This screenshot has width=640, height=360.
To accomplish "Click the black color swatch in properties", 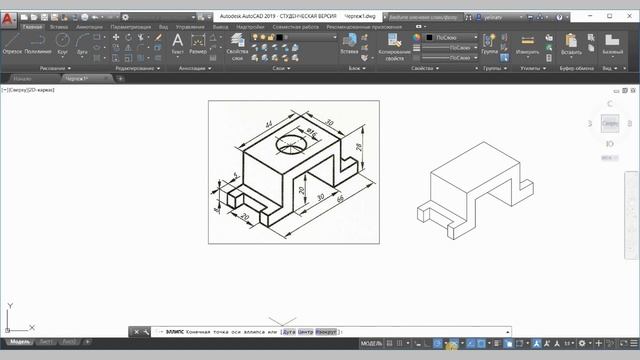I will (x=429, y=37).
